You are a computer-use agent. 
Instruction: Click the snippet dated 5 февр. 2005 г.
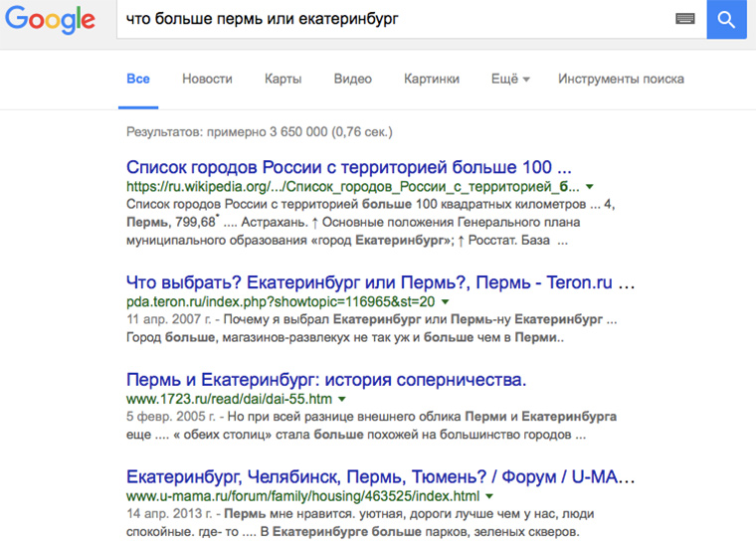(x=371, y=426)
